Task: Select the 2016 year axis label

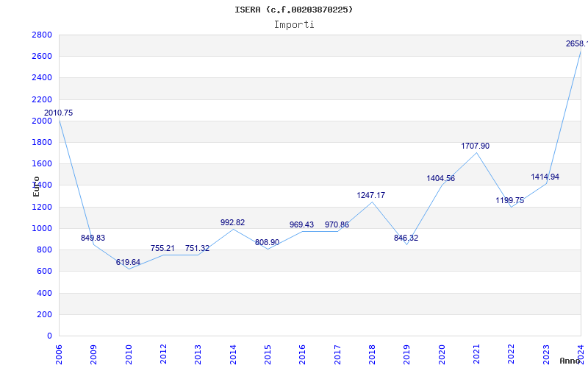Action: [302, 355]
